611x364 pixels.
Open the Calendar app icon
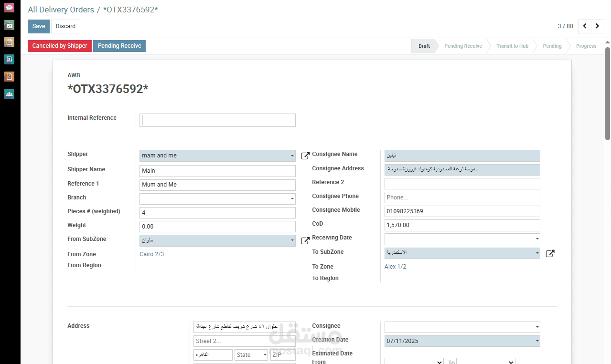point(9,42)
